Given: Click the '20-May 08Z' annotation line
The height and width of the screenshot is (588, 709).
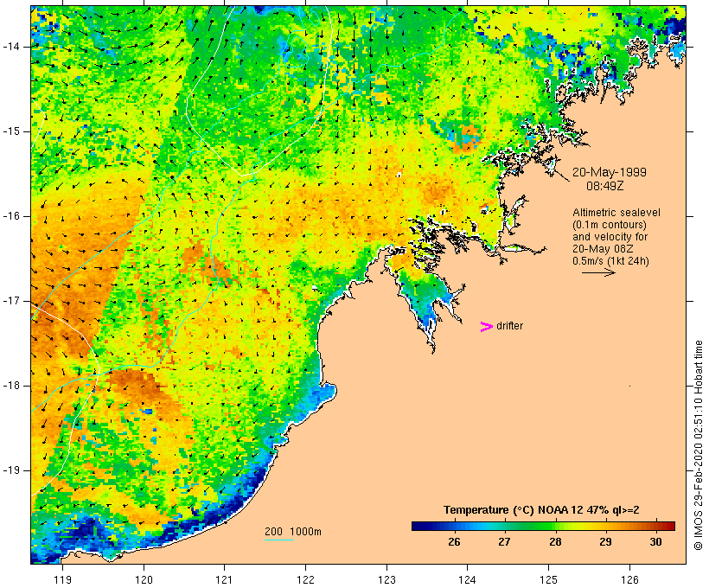Looking at the screenshot, I should click(603, 249).
